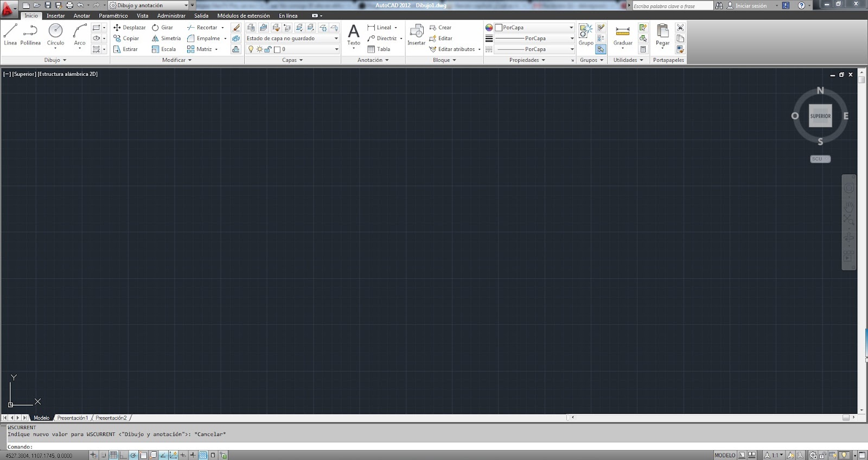This screenshot has width=868, height=460.
Task: Click the Undo arrow in quick access toolbar
Action: (80, 5)
